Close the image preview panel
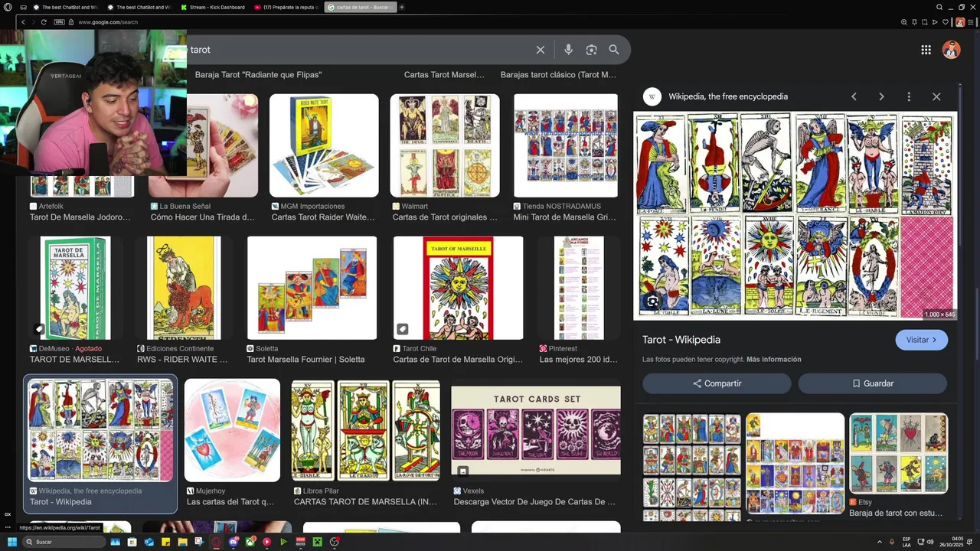Screen dimensions: 980x551 (936, 96)
